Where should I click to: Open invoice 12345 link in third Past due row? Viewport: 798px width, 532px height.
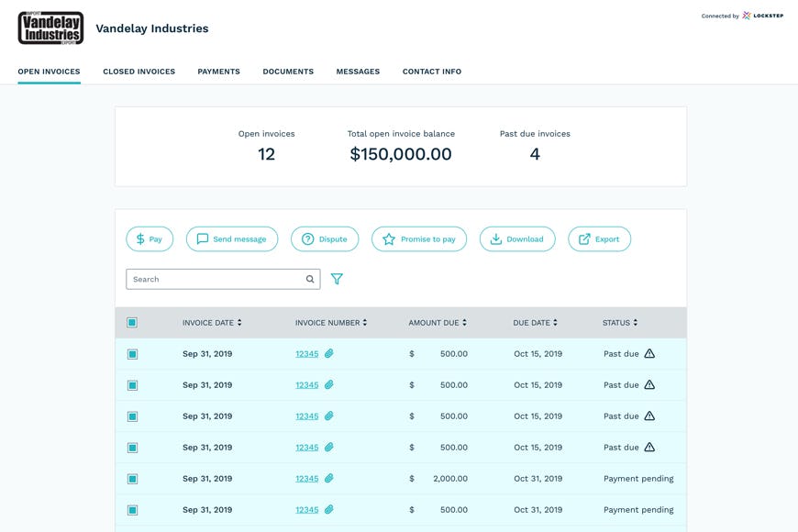pyautogui.click(x=307, y=416)
